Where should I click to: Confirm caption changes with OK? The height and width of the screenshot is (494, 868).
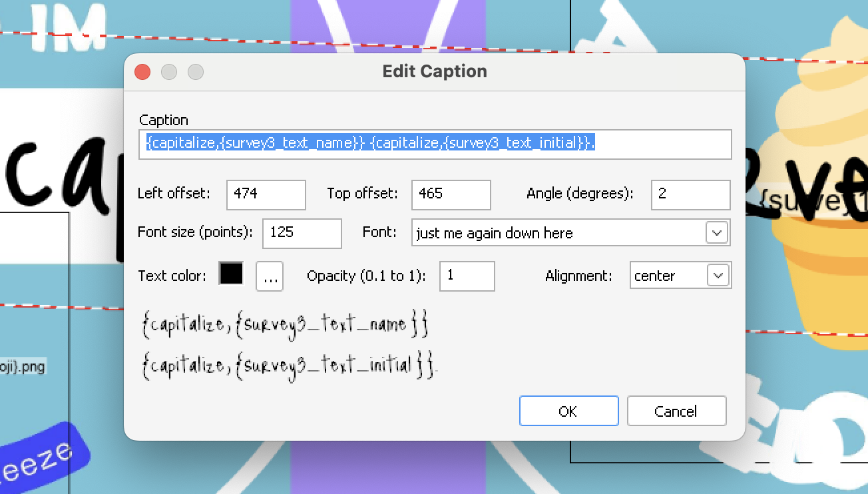pos(568,411)
